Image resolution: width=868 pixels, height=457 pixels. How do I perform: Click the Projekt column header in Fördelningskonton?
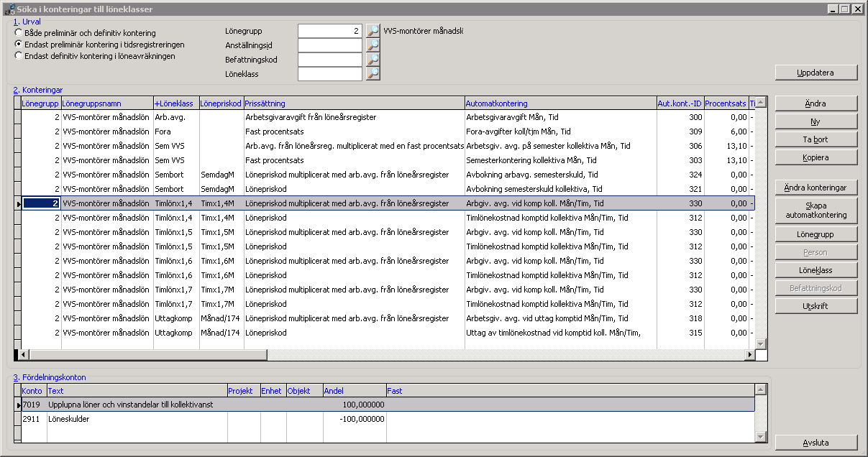244,391
